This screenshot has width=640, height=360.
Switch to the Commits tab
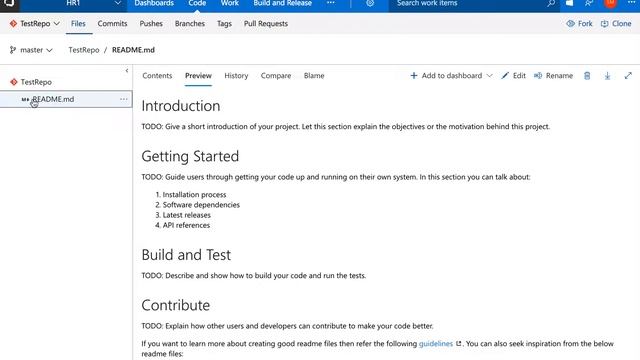(x=112, y=24)
